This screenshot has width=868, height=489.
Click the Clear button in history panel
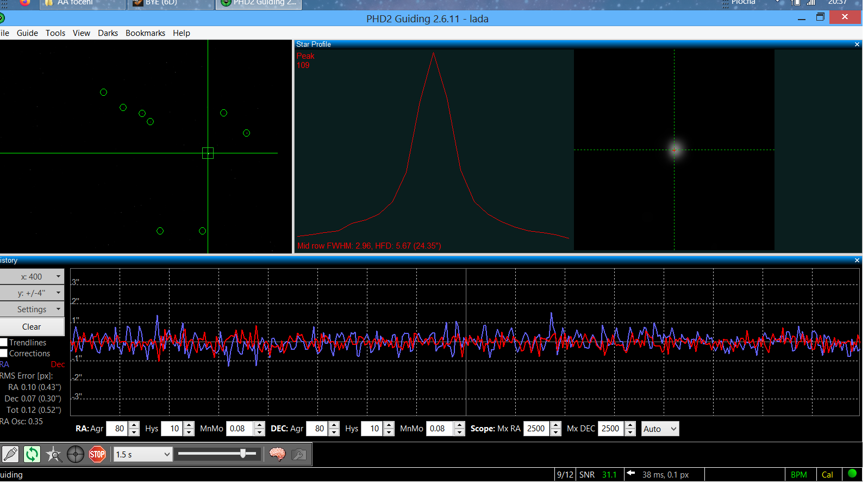pyautogui.click(x=32, y=327)
